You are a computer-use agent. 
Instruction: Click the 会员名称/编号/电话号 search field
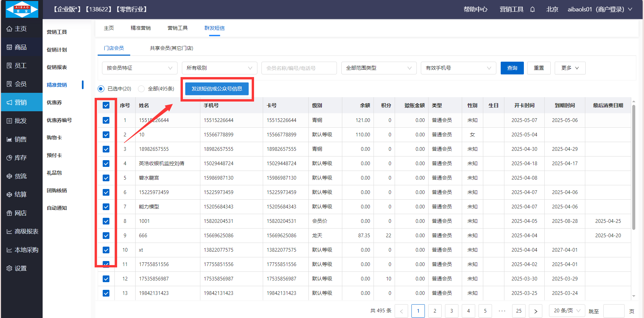coord(299,68)
